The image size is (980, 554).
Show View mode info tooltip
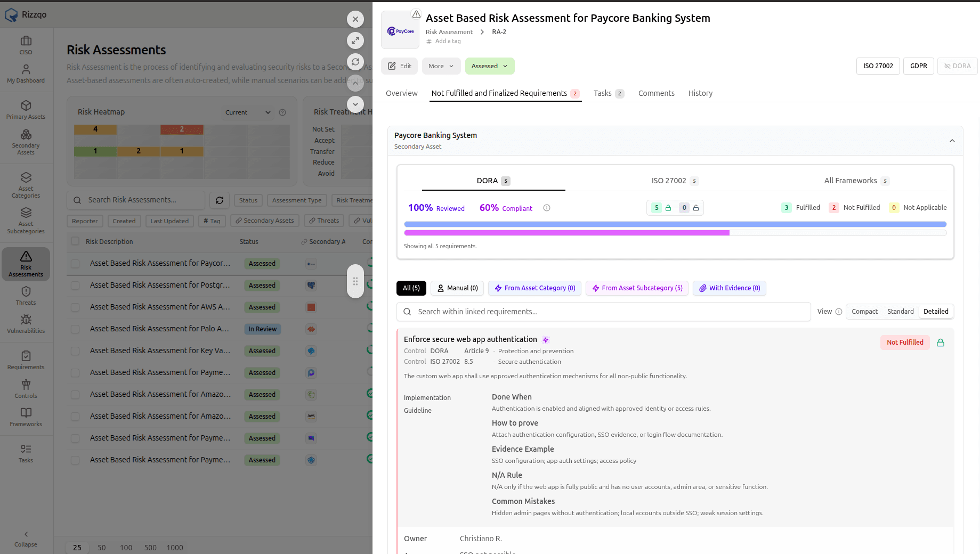tap(839, 312)
